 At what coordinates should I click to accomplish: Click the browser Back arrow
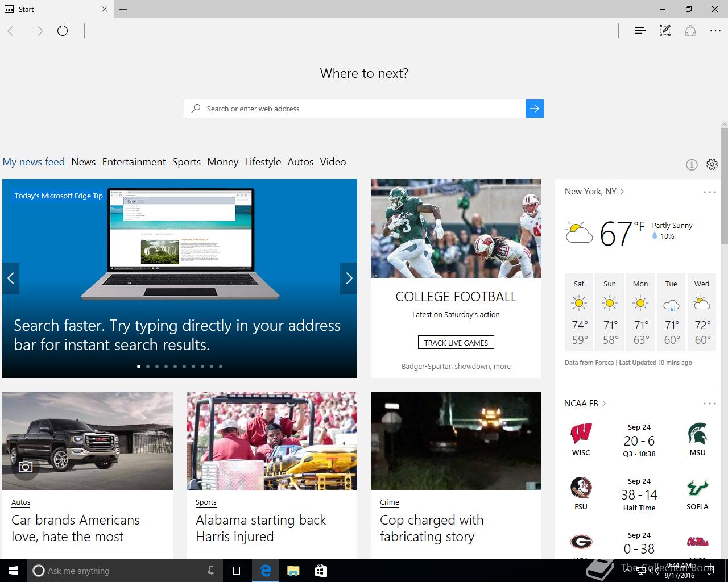coord(13,31)
